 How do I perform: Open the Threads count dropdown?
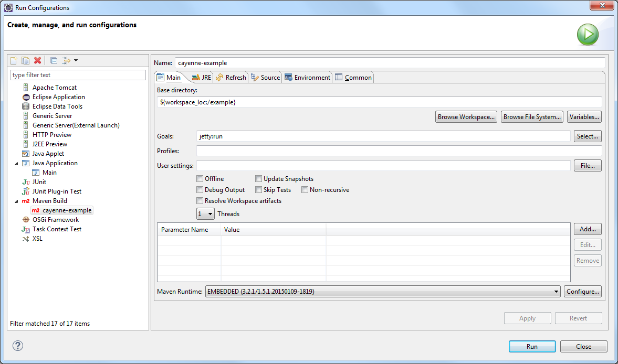(x=205, y=213)
